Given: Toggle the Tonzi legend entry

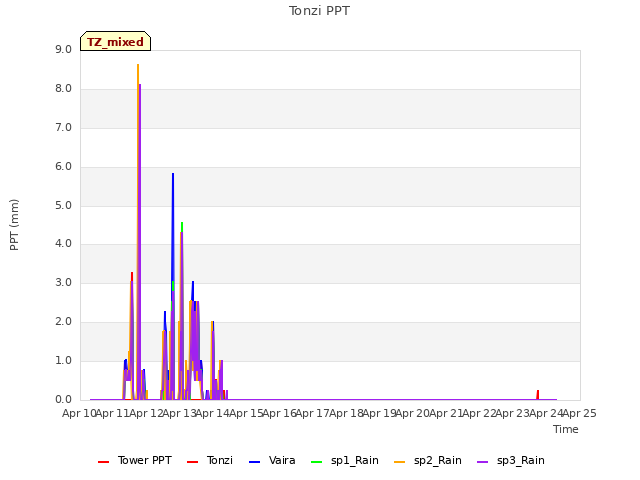Looking at the screenshot, I should (210, 460).
